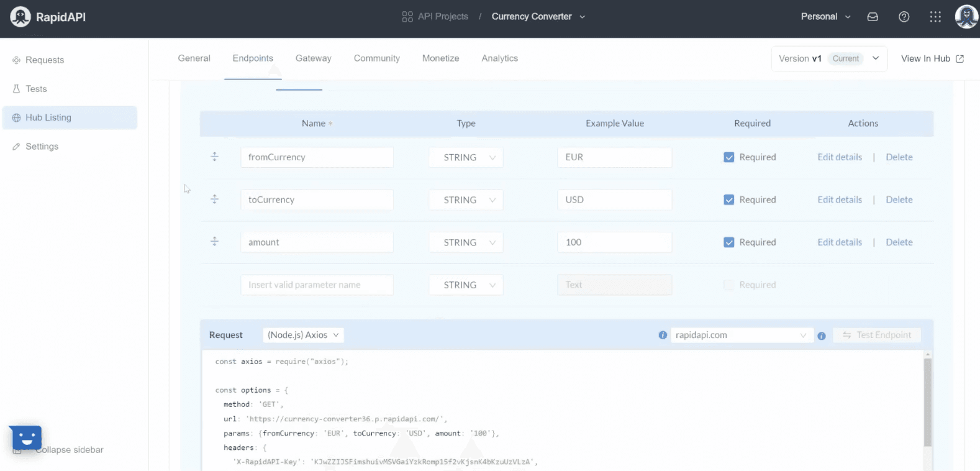Click the USD example value field
This screenshot has height=471, width=980.
(614, 199)
